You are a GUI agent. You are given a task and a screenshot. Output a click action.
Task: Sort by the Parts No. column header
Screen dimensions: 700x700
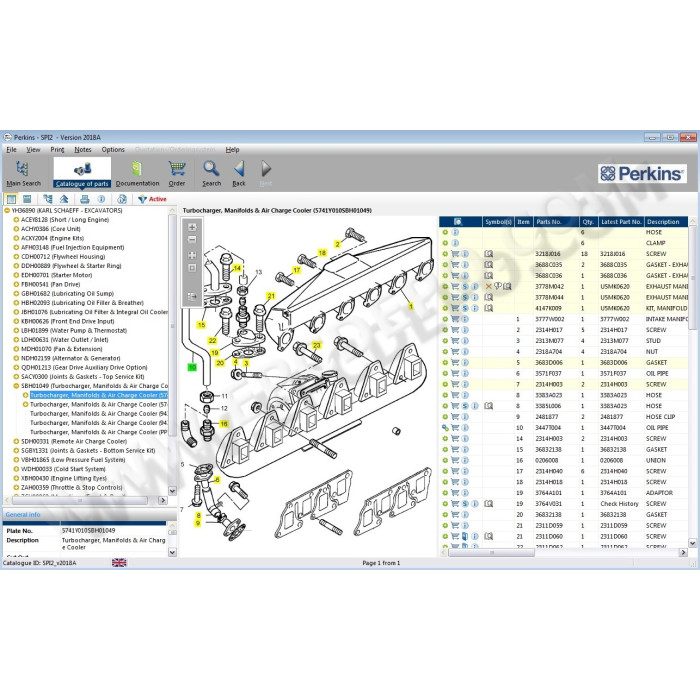(x=556, y=221)
